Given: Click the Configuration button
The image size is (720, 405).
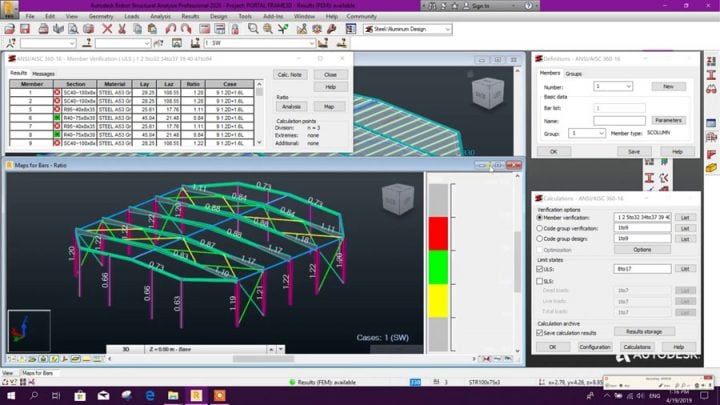Looking at the screenshot, I should click(595, 347).
